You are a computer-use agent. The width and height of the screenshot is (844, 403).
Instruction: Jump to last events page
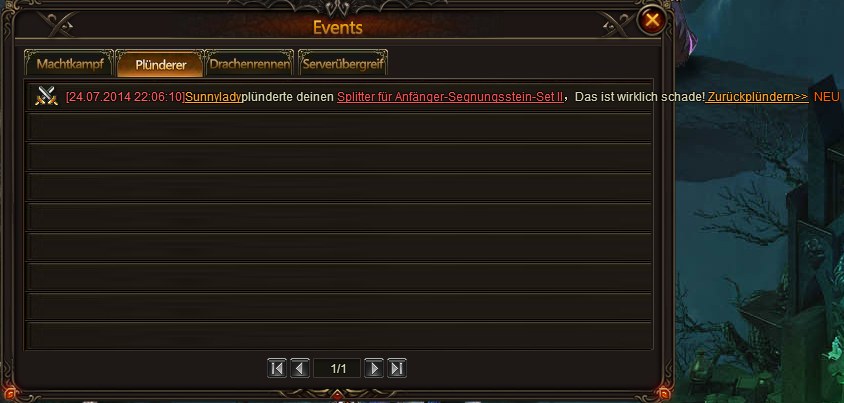click(x=397, y=369)
